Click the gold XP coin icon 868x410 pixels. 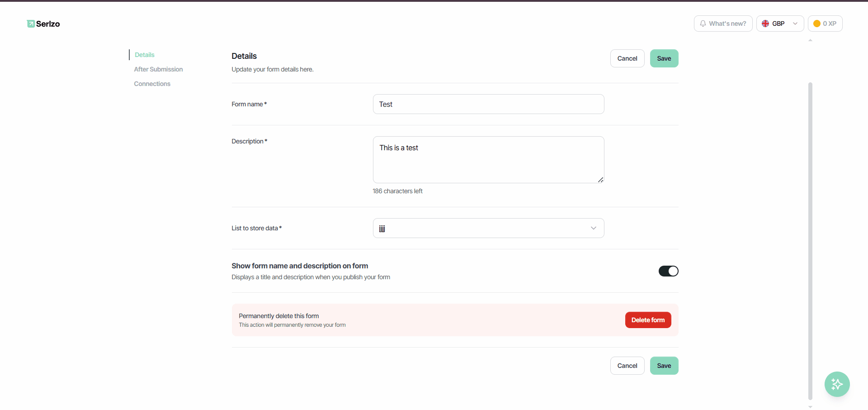817,24
